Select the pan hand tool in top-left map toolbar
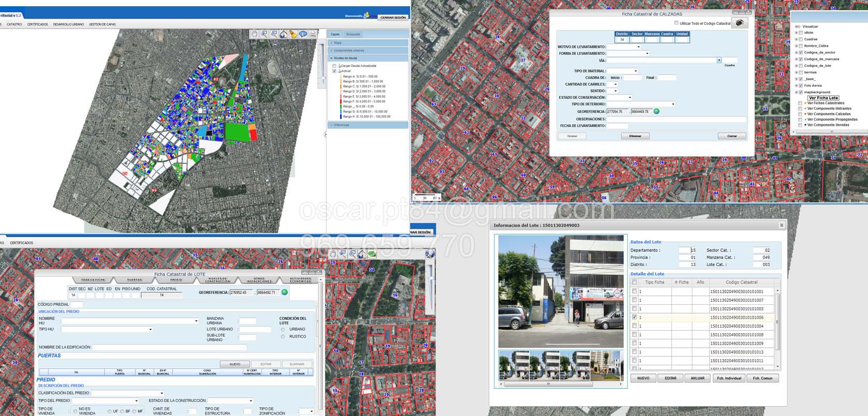The image size is (868, 416). [x=254, y=34]
